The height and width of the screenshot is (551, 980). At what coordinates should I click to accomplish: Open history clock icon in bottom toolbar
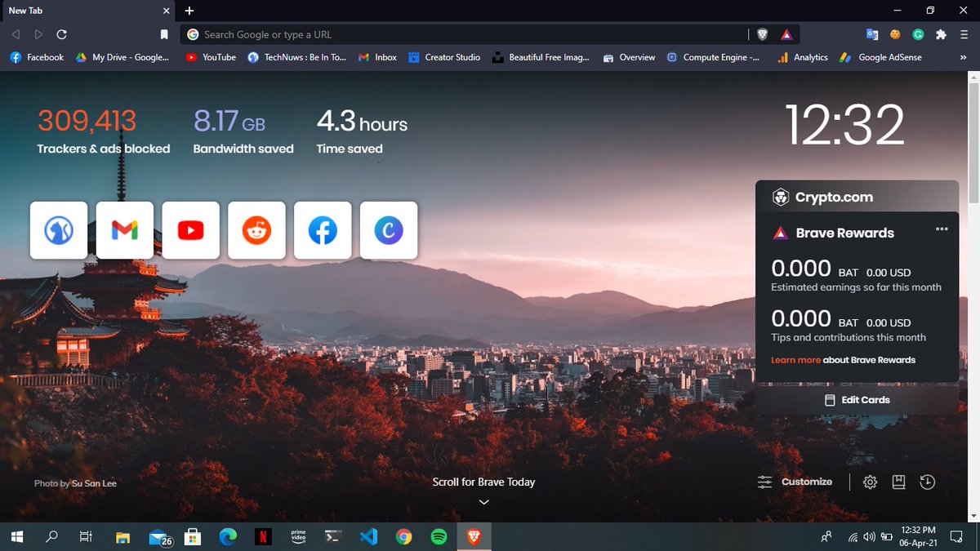tap(927, 482)
